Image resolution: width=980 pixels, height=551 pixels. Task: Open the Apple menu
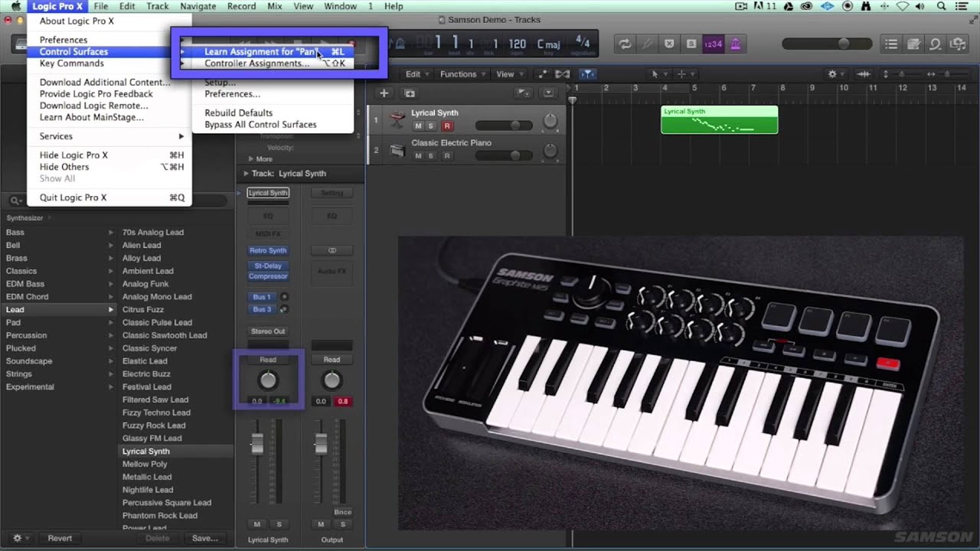(x=15, y=6)
